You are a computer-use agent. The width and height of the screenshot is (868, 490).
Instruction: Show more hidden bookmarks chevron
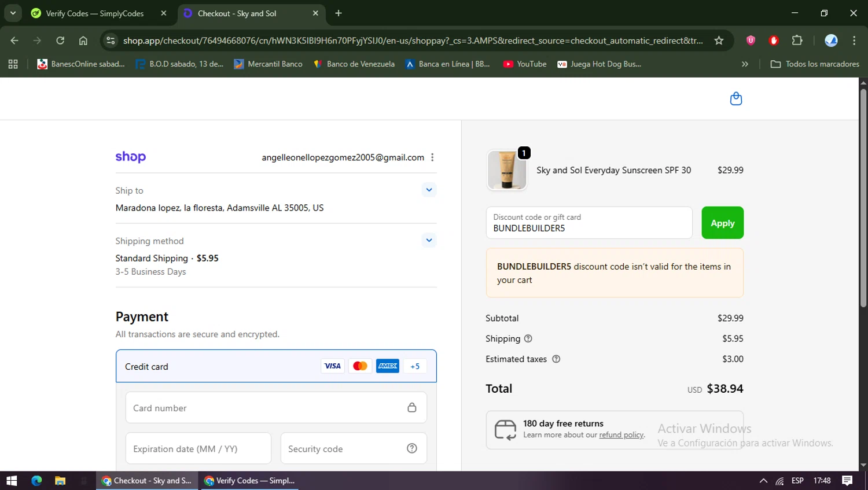[745, 64]
